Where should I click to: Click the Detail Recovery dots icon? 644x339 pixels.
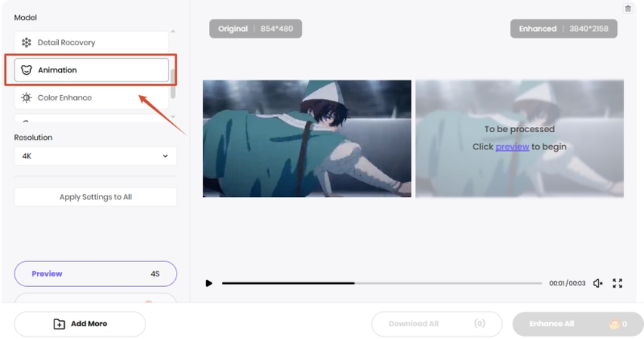point(26,42)
